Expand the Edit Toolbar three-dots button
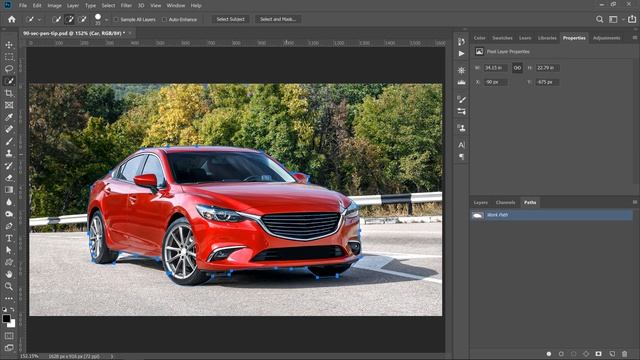The image size is (640, 360). click(9, 298)
